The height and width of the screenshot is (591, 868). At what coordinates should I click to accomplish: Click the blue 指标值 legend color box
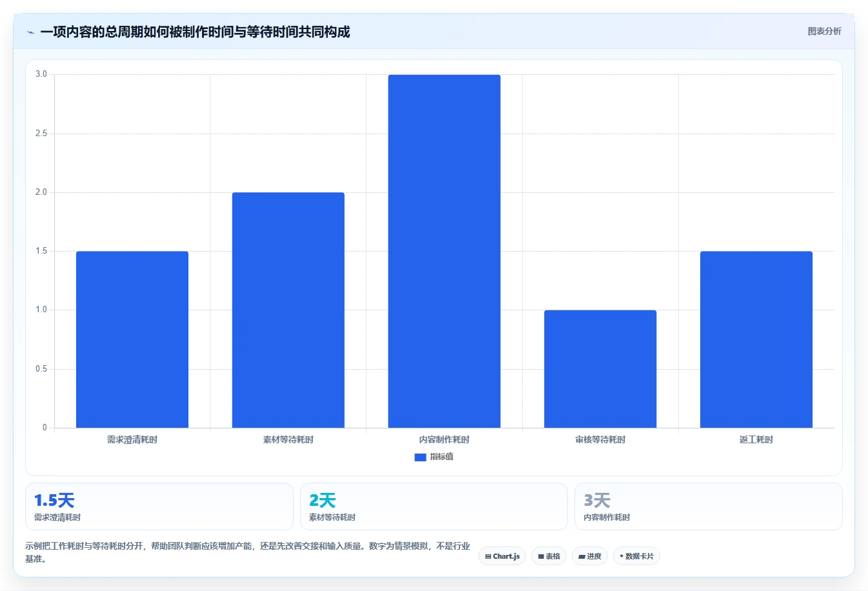point(420,457)
